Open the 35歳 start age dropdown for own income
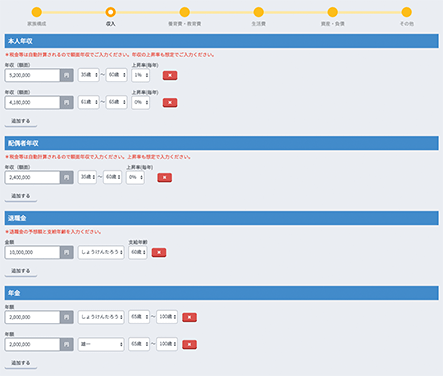The height and width of the screenshot is (376, 443). (x=89, y=75)
